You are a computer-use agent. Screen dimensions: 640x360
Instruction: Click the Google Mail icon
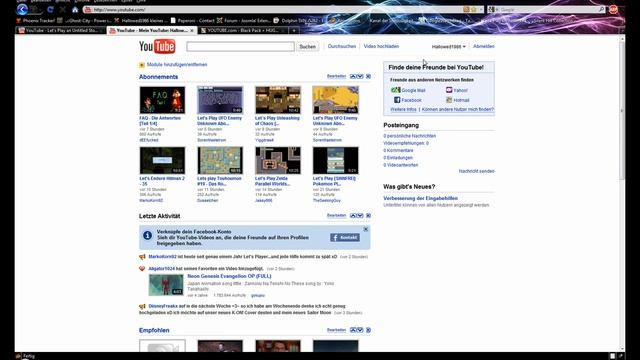(x=395, y=90)
